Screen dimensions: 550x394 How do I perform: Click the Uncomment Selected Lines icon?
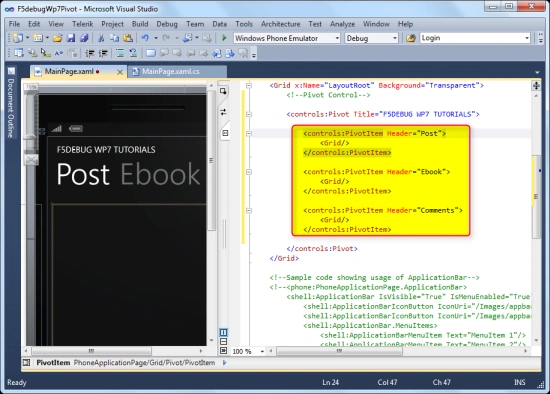click(133, 53)
